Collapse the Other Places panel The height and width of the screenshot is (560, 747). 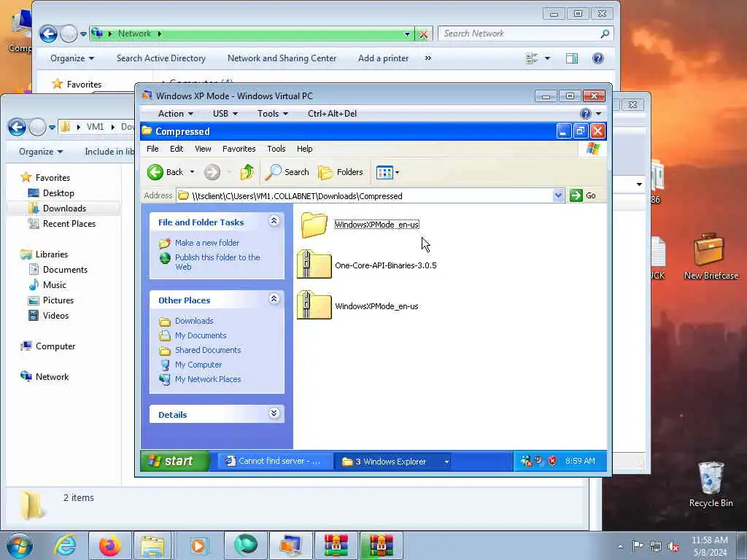(274, 298)
